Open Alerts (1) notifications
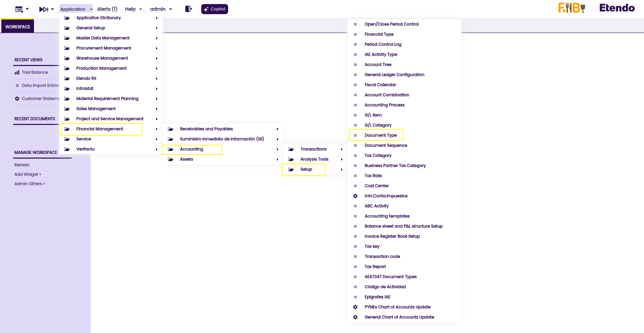This screenshot has height=333, width=644. pos(107,9)
